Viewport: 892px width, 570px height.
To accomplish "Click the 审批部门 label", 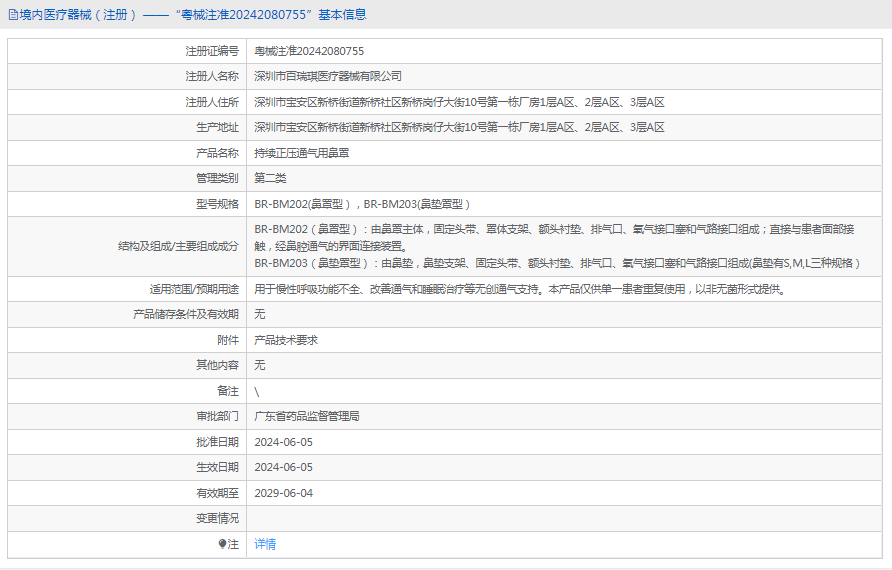I will [217, 416].
